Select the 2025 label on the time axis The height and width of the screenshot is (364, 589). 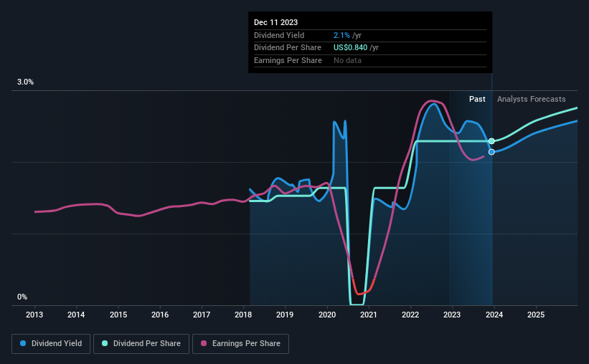point(536,315)
